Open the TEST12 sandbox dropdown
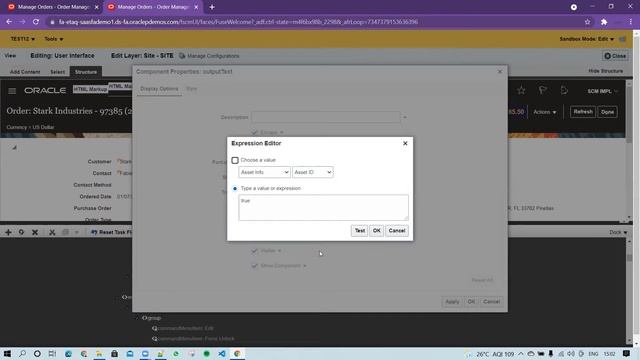This screenshot has width=640, height=360. tap(22, 39)
